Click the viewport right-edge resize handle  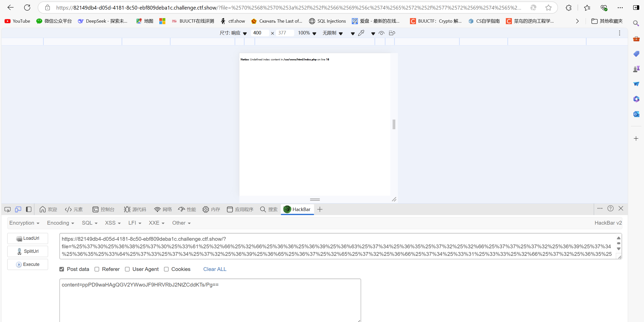[x=394, y=124]
